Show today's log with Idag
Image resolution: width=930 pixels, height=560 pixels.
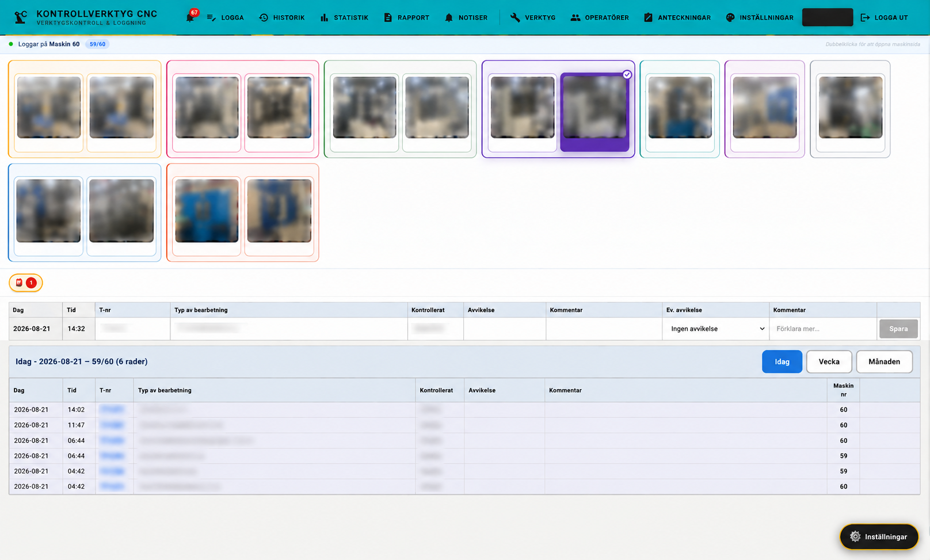[782, 361]
